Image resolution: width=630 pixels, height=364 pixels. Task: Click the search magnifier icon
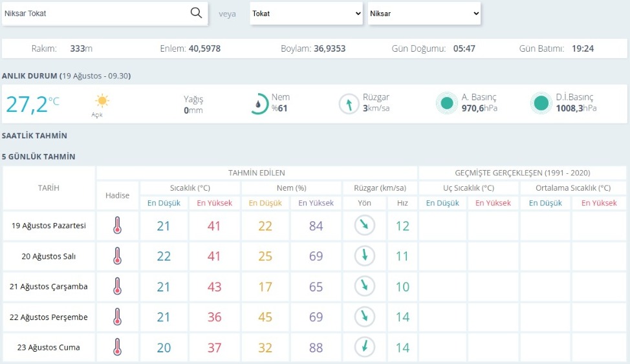tap(196, 13)
